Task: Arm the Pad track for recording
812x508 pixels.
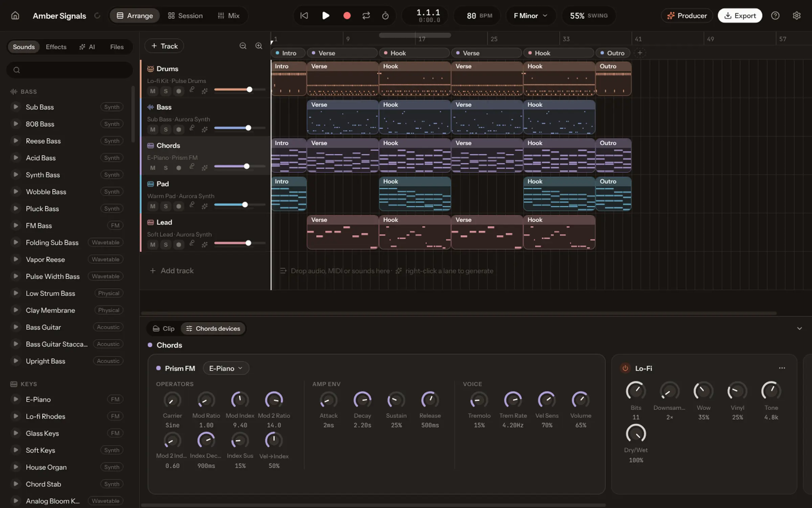Action: [179, 206]
